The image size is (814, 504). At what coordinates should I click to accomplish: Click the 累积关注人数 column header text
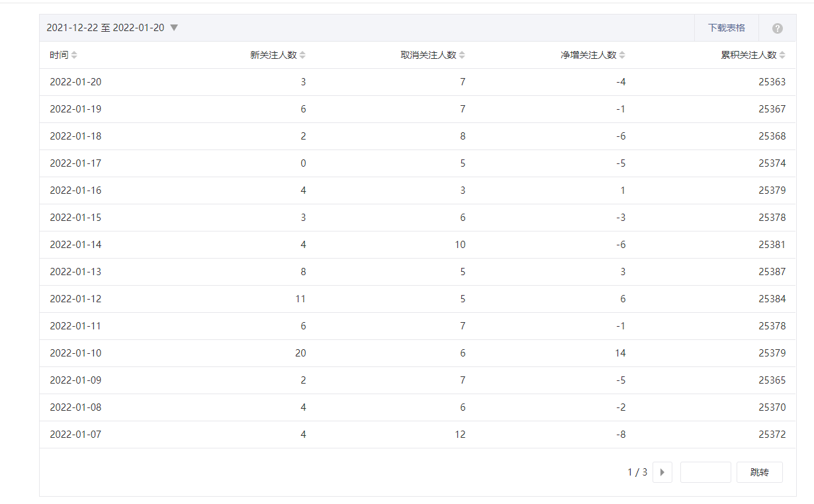pos(748,56)
